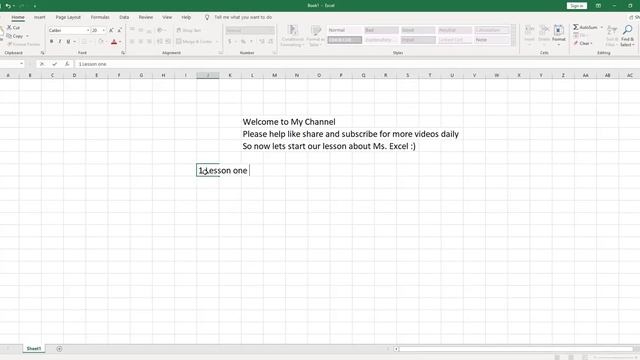The width and height of the screenshot is (640, 360).
Task: Open the Number Format dropdown
Action: 250,31
